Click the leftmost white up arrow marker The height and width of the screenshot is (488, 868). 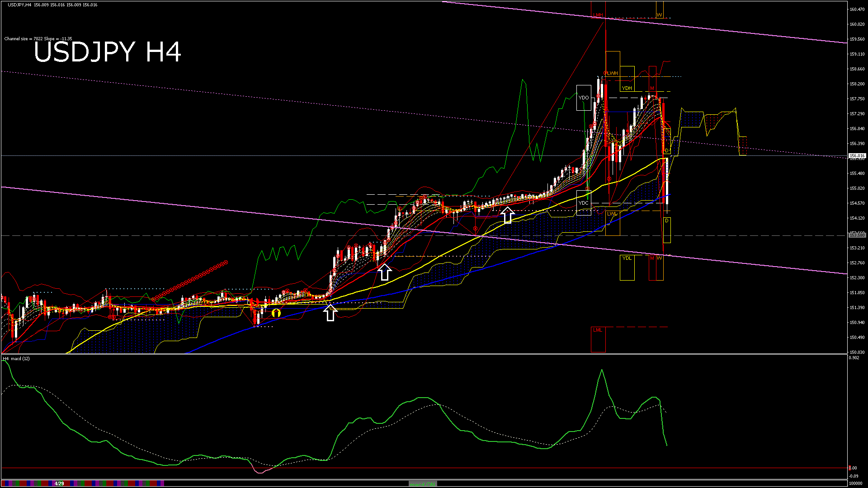[x=330, y=313]
